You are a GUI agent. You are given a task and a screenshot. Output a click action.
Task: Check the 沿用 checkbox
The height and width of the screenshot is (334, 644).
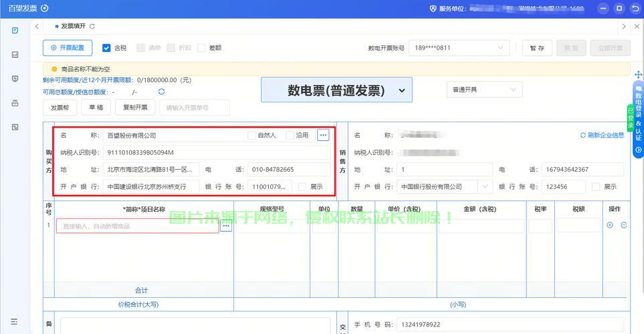pos(290,136)
